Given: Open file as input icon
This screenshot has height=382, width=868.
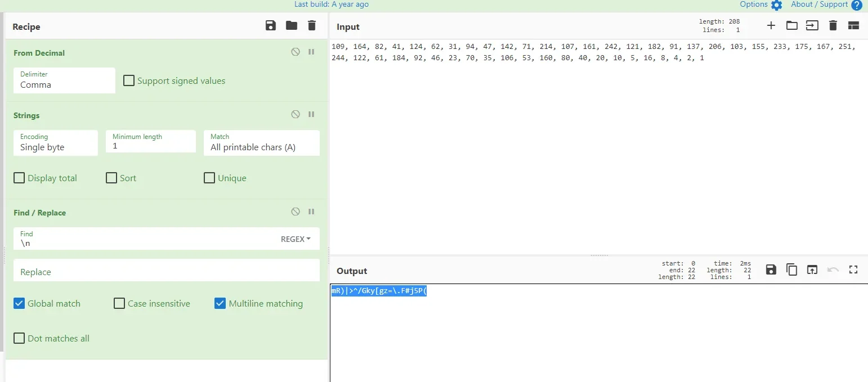Looking at the screenshot, I should 792,25.
